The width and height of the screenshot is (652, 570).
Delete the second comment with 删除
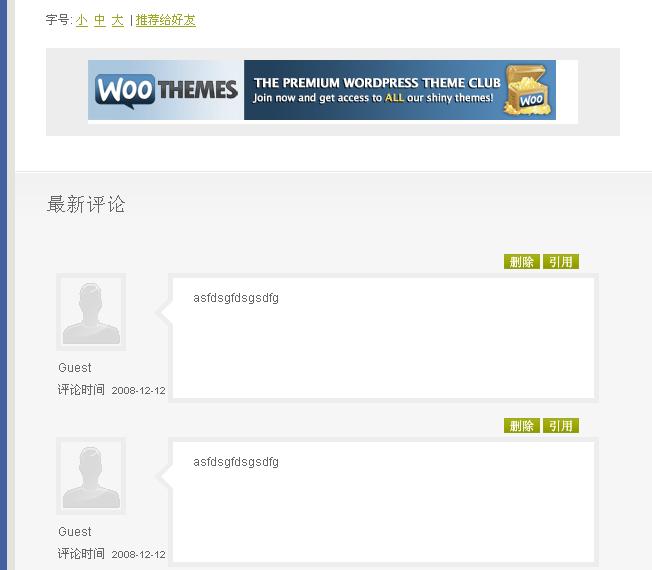click(521, 426)
